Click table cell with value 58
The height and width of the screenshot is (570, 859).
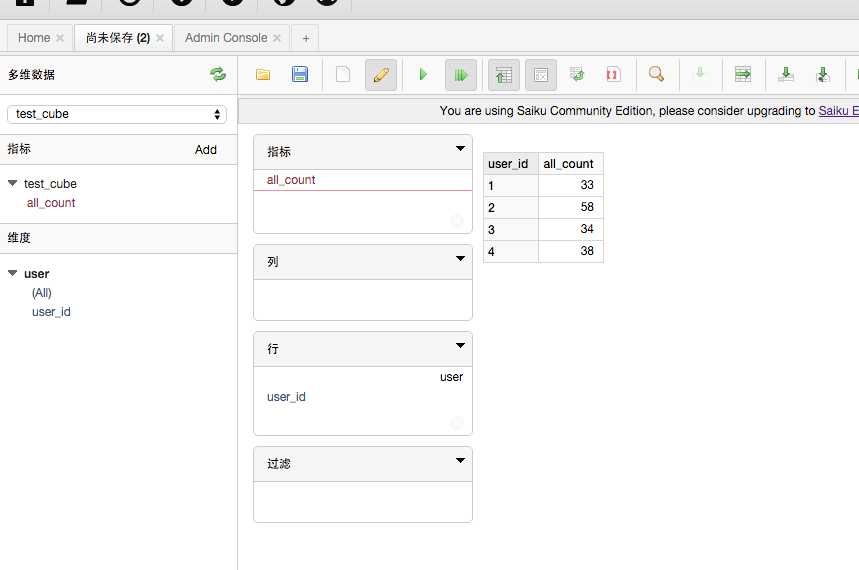571,207
